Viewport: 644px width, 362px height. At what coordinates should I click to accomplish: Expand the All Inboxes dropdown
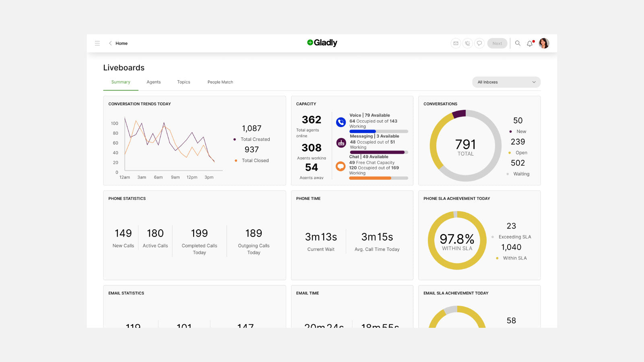click(x=506, y=82)
